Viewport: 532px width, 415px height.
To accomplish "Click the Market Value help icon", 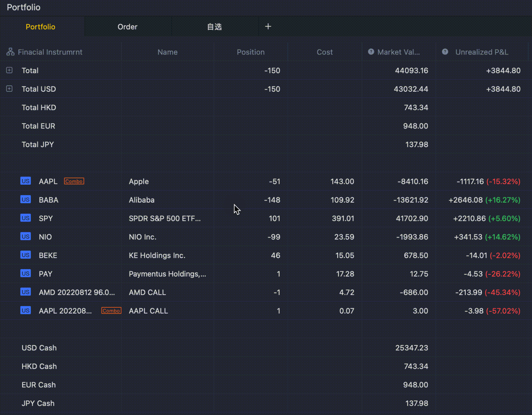I will coord(371,52).
